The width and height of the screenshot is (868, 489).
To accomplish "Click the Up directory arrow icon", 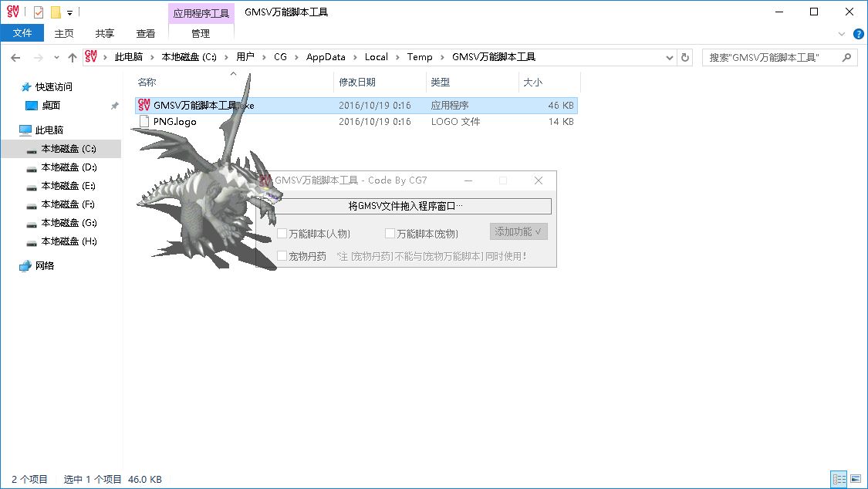I will (x=73, y=57).
